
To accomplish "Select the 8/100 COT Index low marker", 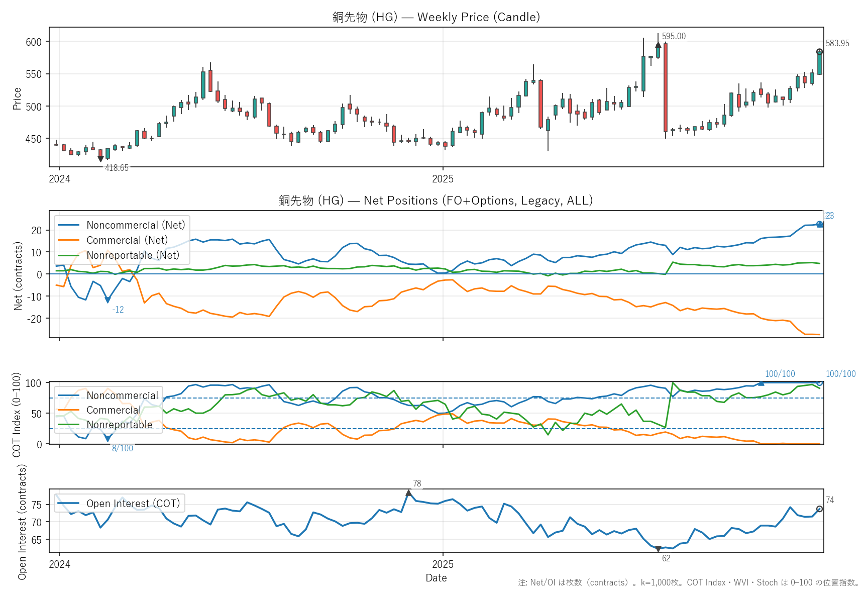I will point(107,439).
